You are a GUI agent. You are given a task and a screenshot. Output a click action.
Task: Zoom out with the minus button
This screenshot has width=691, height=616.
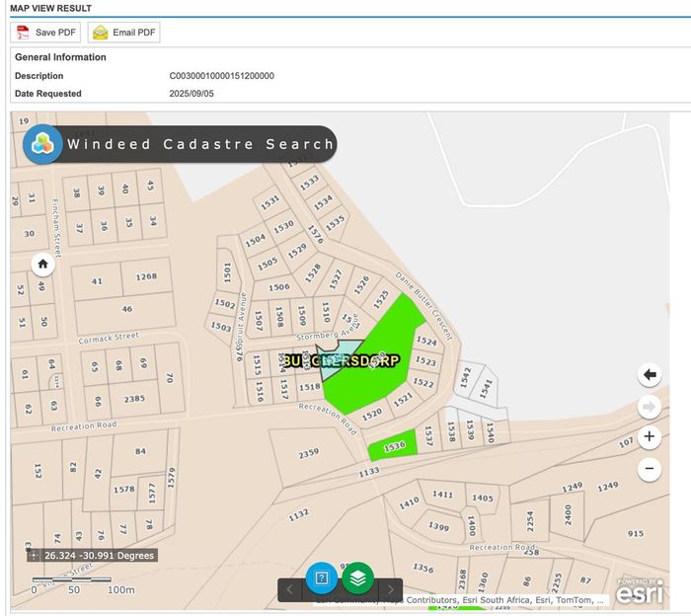click(x=649, y=469)
